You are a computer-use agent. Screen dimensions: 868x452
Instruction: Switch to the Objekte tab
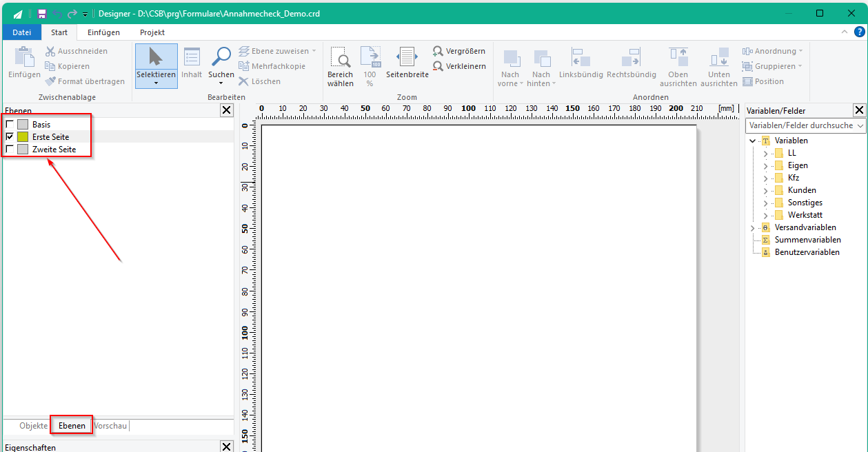34,426
